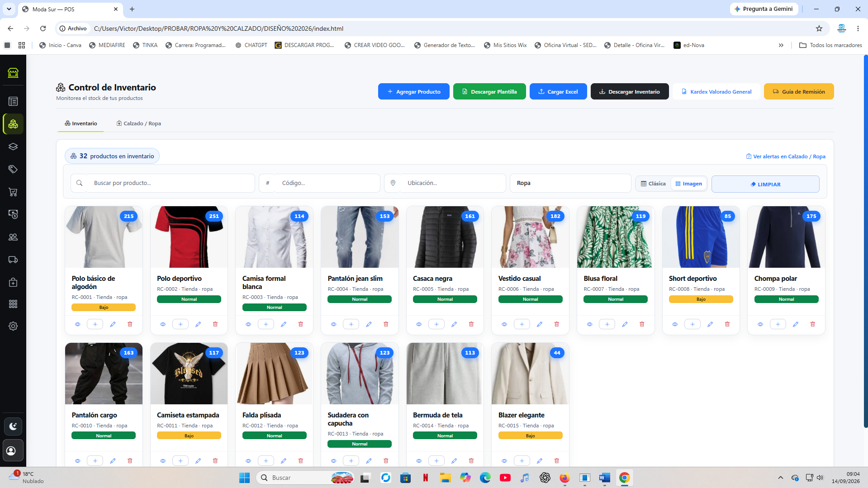The image size is (868, 488).
Task: Open MEDIAFIRE bookmark
Action: (107, 45)
